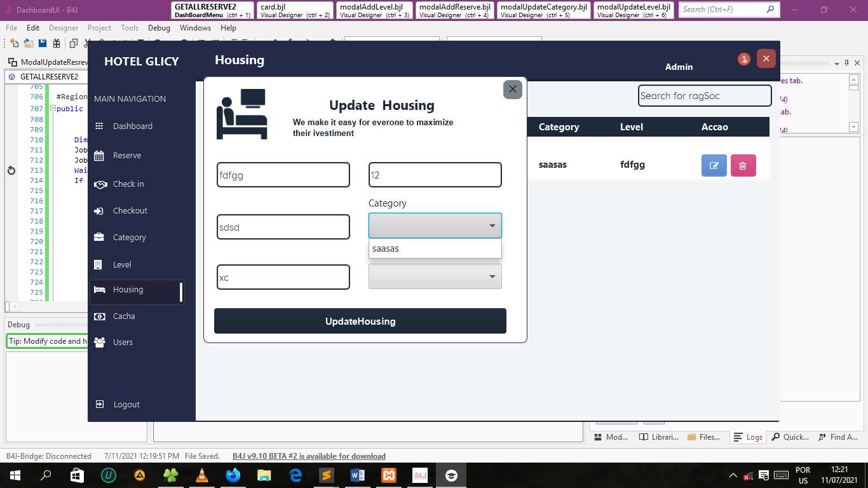
Task: Open the Debug menu
Action: (x=159, y=28)
